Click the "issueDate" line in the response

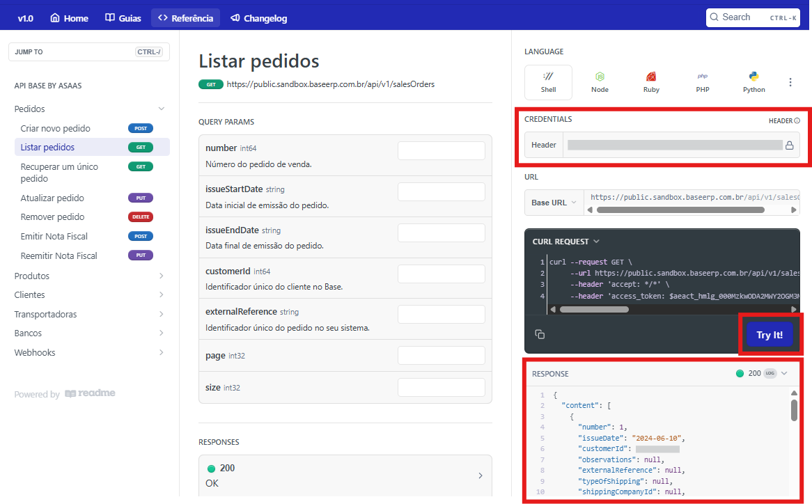(x=631, y=439)
